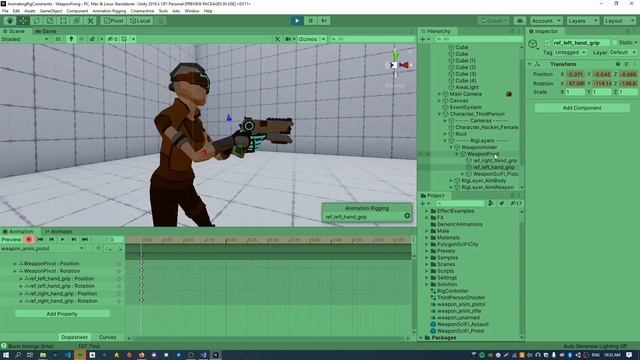Click the scene orientation gizmo
The width and height of the screenshot is (640, 360).
coord(395,64)
